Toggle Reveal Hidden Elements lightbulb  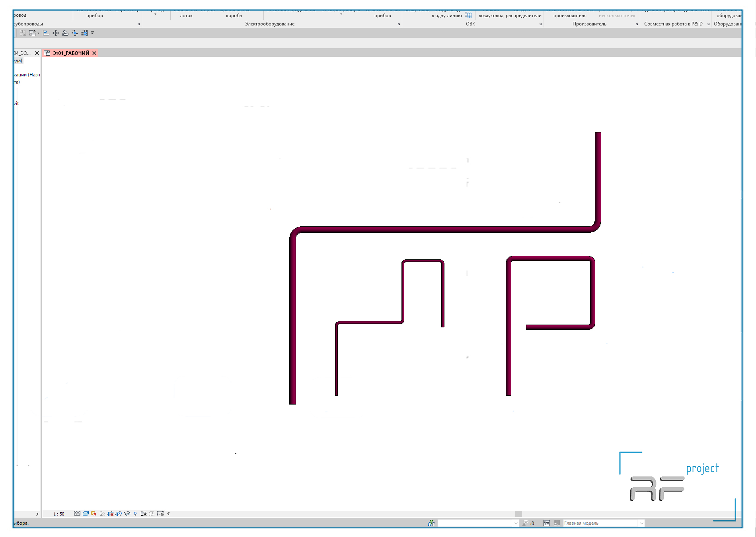click(135, 514)
